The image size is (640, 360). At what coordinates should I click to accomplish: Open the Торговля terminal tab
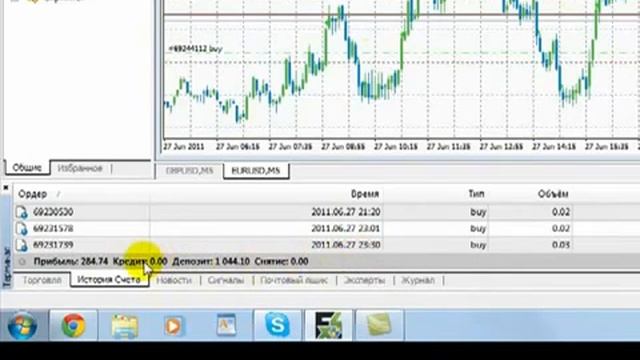click(42, 280)
